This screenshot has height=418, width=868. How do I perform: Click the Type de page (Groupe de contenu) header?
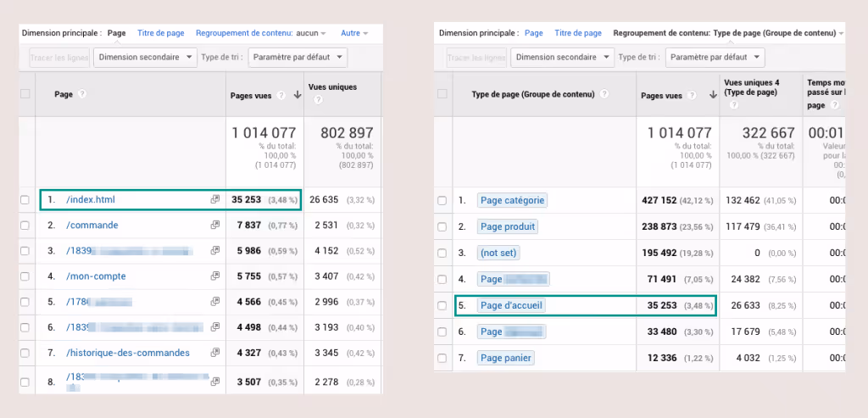click(533, 94)
